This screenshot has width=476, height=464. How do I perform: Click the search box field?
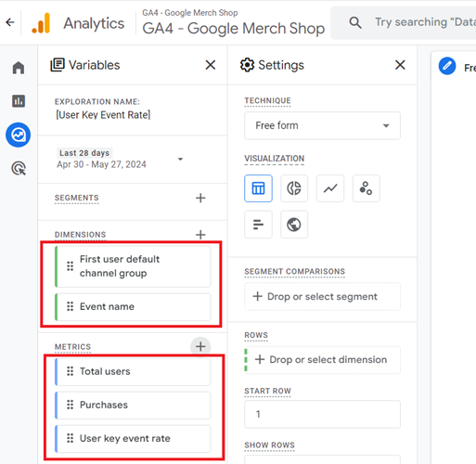[404, 22]
